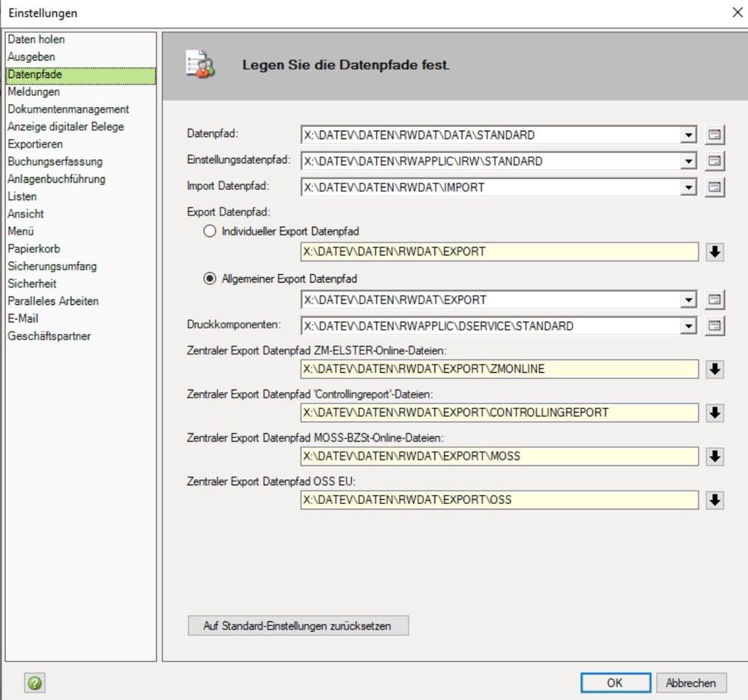
Task: Select Datenpfade in the settings list
Action: [x=81, y=75]
